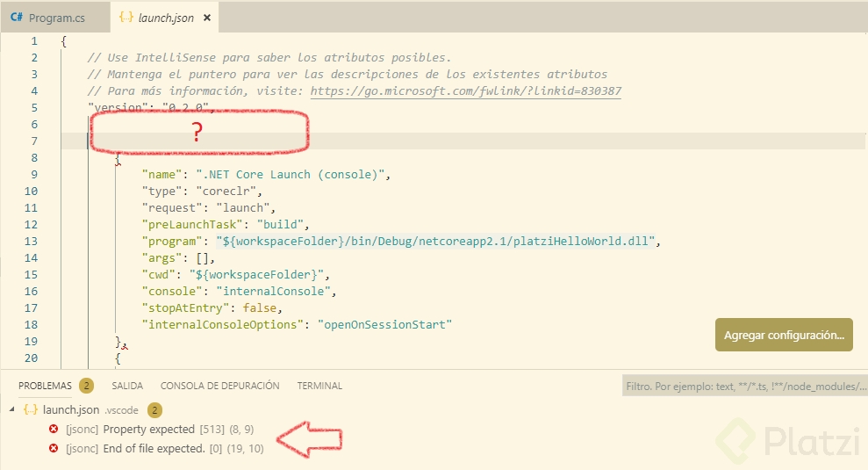Click the badge 2 beside .vscode
Screen dimensions: 868x470
(154, 410)
